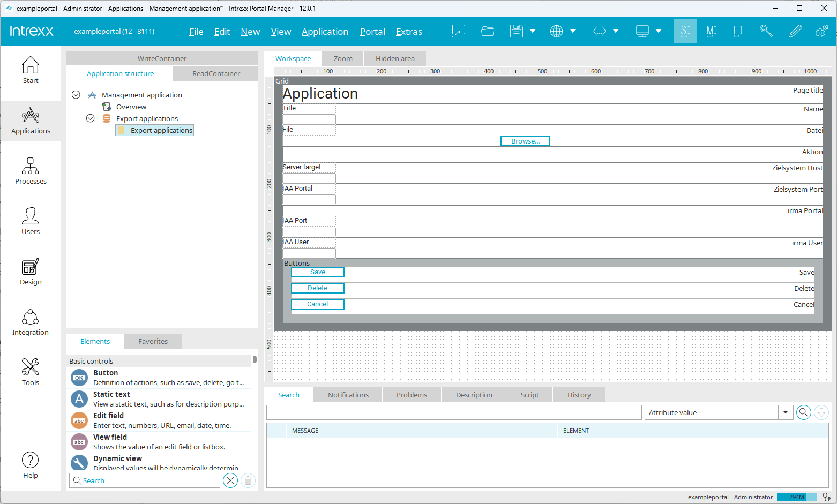Open the Portal menu
Image resolution: width=837 pixels, height=504 pixels.
[372, 32]
